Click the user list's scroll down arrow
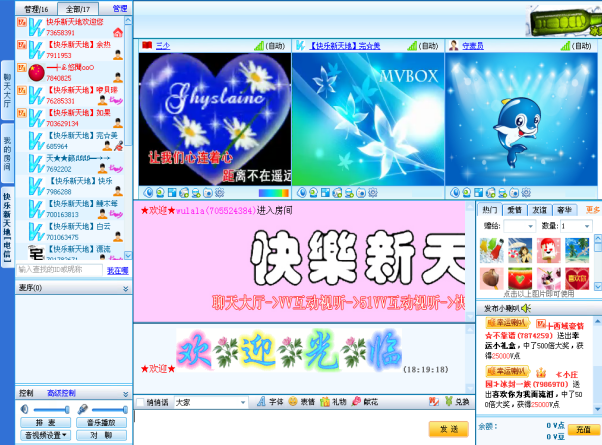This screenshot has height=445, width=602. click(x=128, y=255)
